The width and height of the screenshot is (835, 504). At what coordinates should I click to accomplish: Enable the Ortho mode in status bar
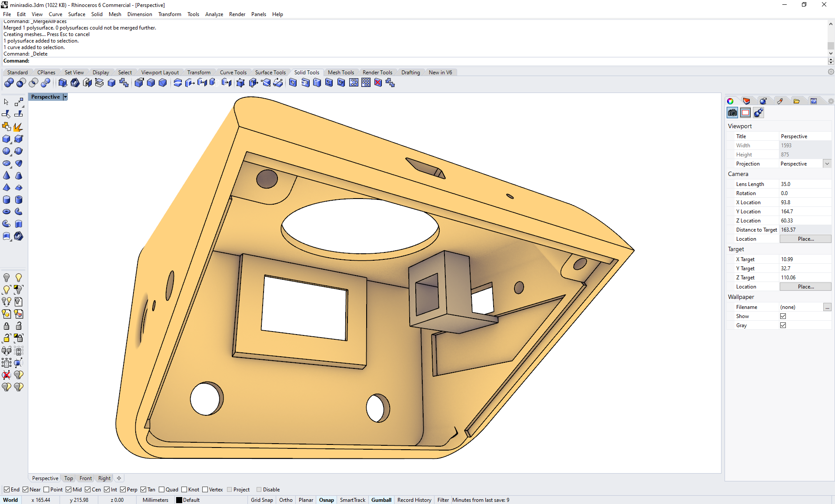point(286,500)
